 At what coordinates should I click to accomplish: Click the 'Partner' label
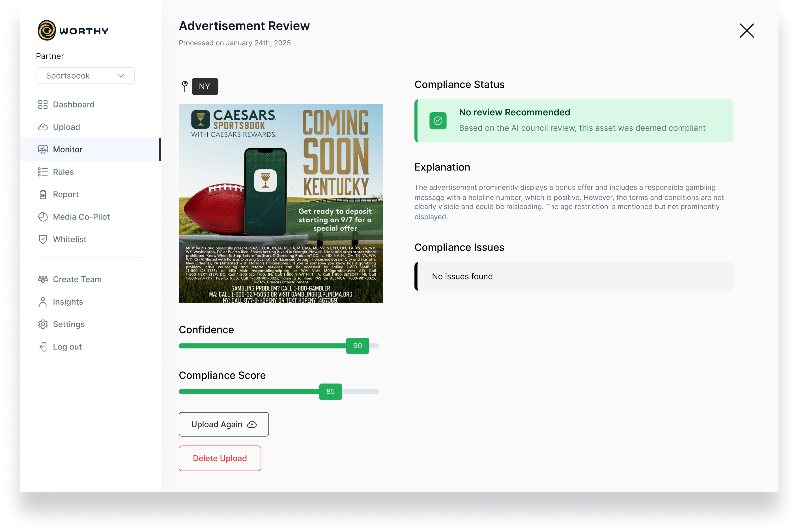(50, 56)
